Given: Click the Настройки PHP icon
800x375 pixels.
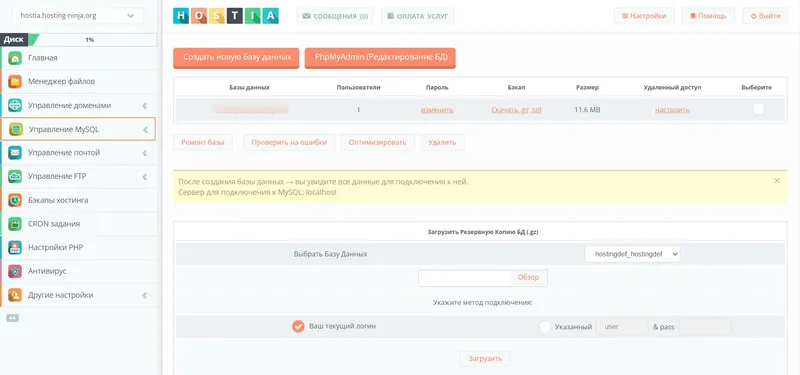Looking at the screenshot, I should point(15,248).
